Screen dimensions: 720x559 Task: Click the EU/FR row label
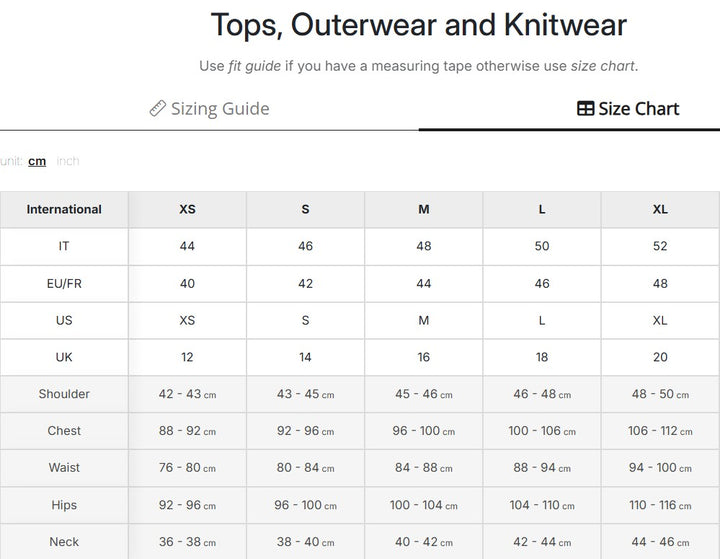pos(64,283)
